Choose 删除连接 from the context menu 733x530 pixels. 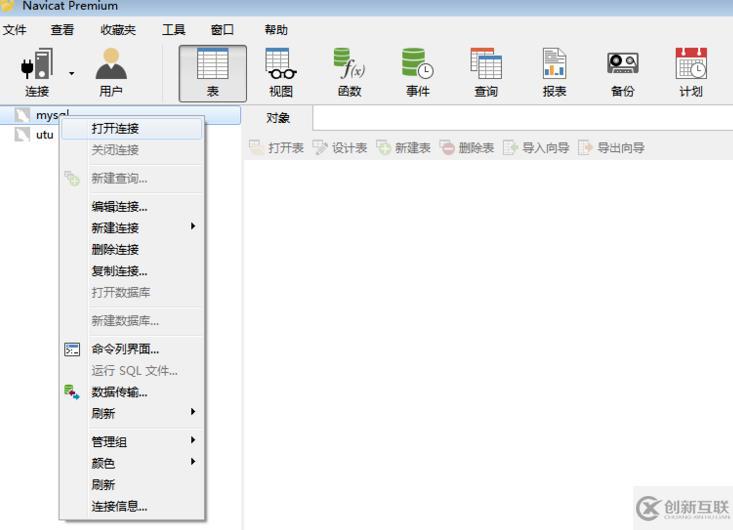(x=132, y=250)
